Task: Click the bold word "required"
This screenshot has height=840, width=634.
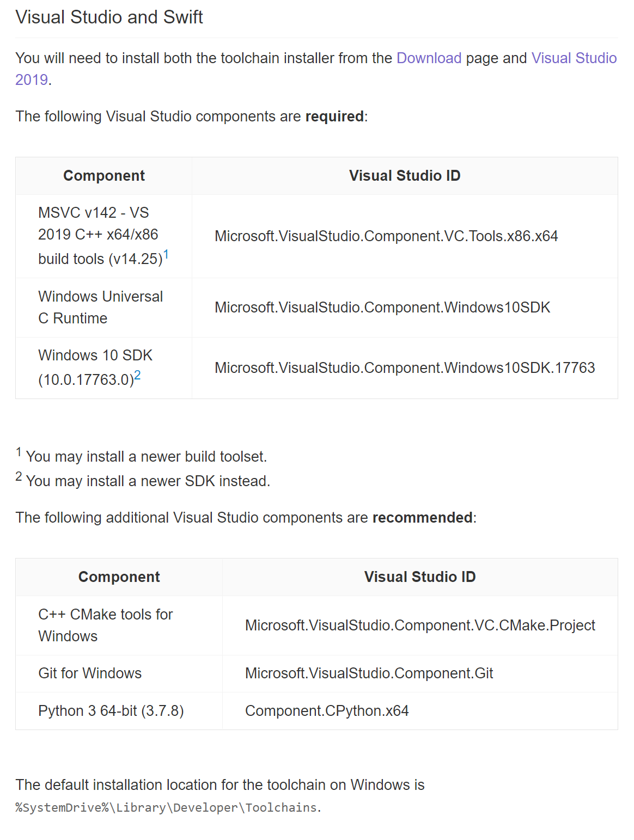Action: click(x=334, y=117)
